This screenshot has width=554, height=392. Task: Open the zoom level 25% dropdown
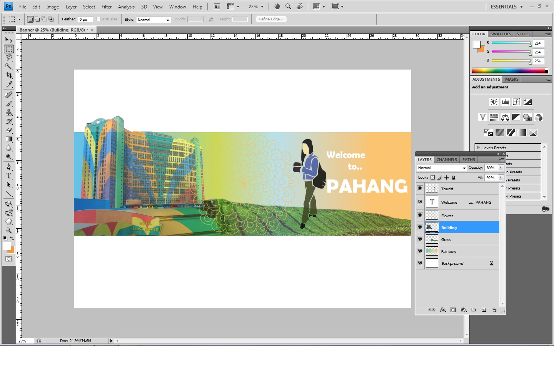pos(256,7)
